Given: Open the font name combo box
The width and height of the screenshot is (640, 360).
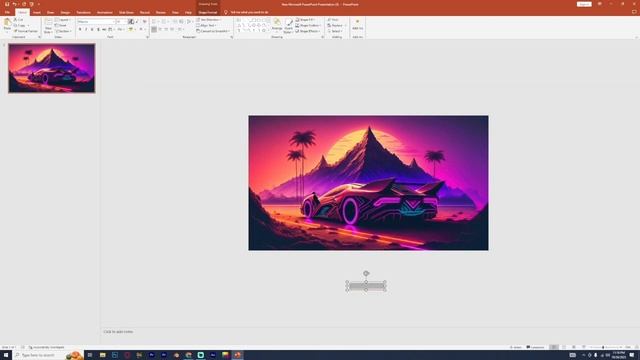Looking at the screenshot, I should [x=96, y=21].
